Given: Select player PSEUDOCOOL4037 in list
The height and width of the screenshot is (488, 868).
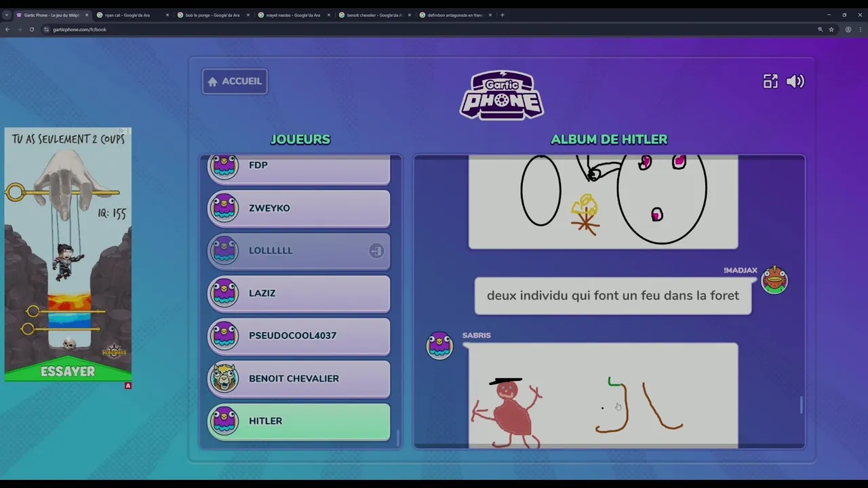Looking at the screenshot, I should click(x=299, y=335).
